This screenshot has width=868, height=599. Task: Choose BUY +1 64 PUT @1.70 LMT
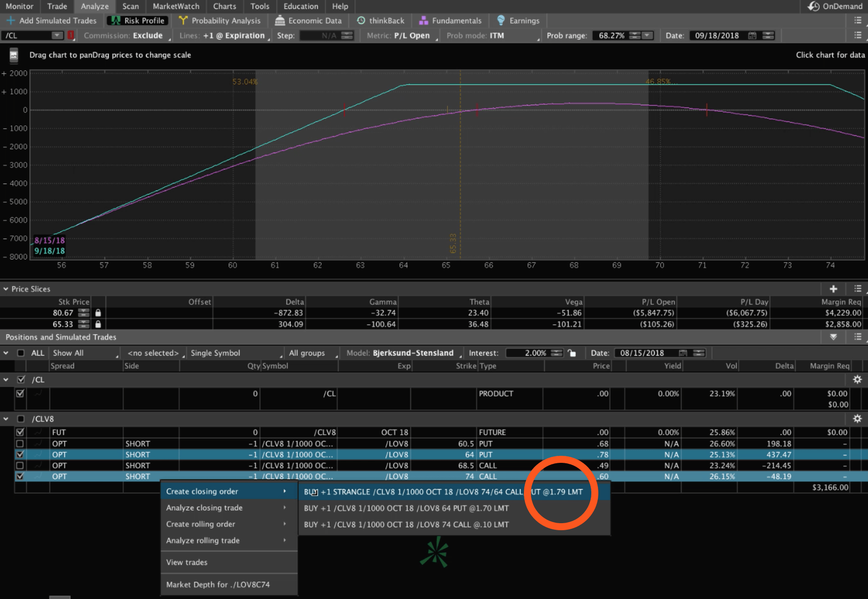[x=454, y=508]
